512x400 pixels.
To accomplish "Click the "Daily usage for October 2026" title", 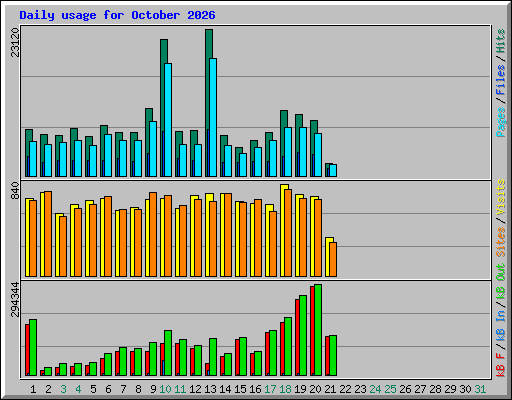I will tap(117, 15).
